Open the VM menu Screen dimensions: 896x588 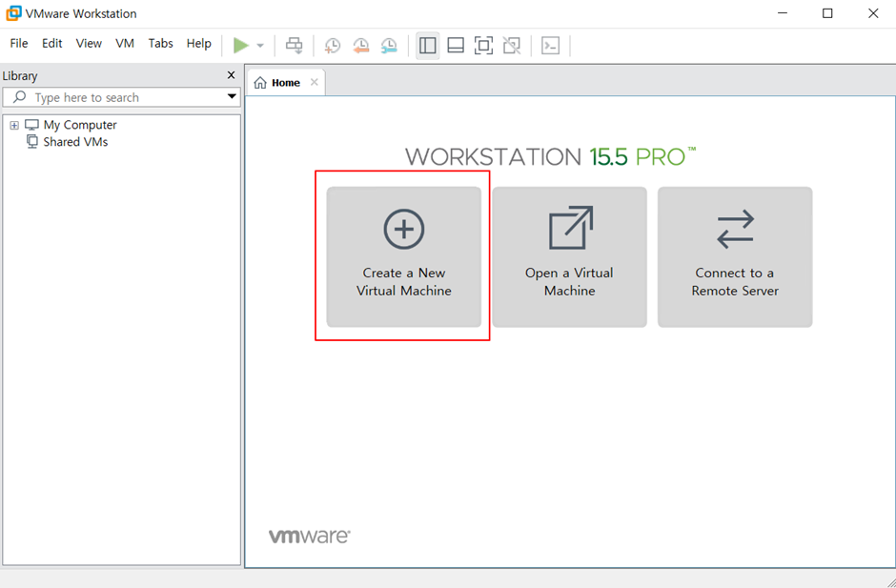coord(125,44)
